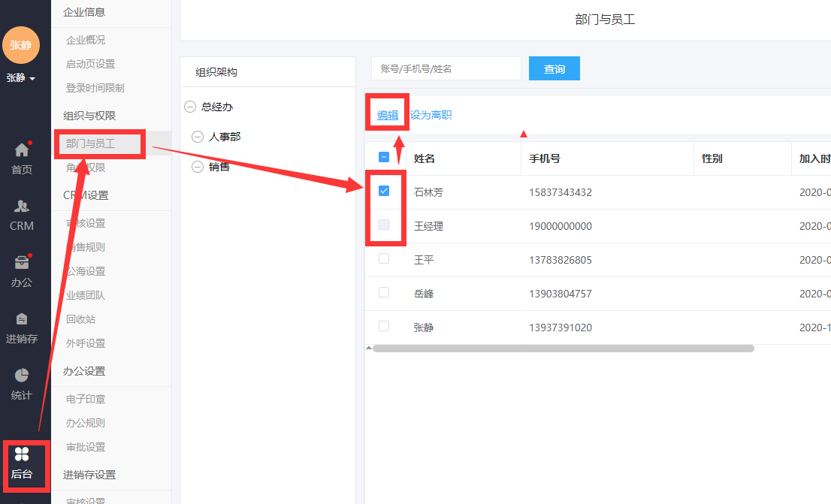Click the 手机号 column header
This screenshot has width=831, height=504.
(x=545, y=158)
